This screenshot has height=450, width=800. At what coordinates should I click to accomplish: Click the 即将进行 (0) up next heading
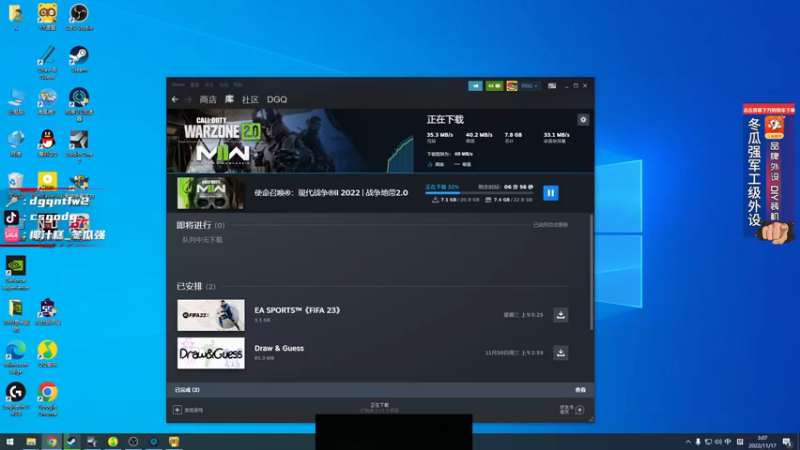pos(201,225)
